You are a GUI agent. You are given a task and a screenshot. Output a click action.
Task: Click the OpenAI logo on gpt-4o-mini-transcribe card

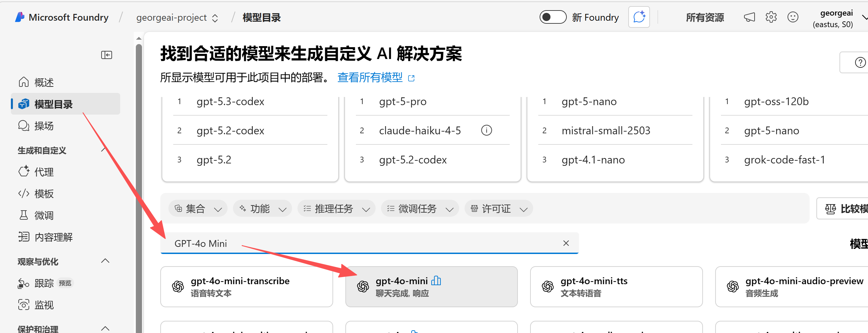tap(178, 287)
